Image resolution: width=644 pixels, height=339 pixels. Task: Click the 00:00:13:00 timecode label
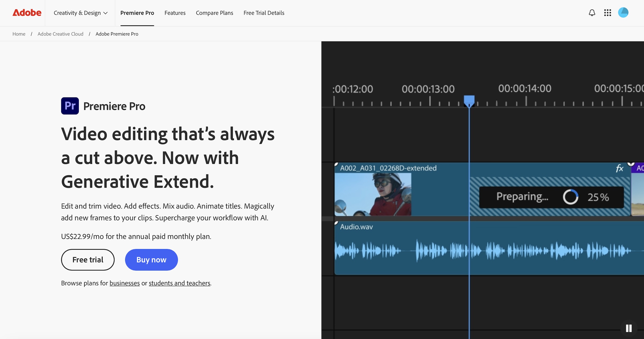[x=428, y=89]
